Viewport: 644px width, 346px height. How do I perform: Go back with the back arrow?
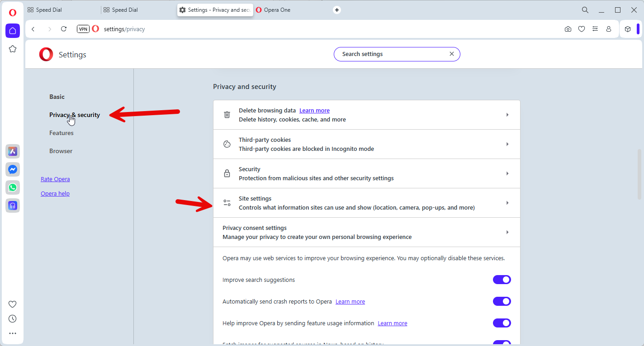pyautogui.click(x=33, y=29)
